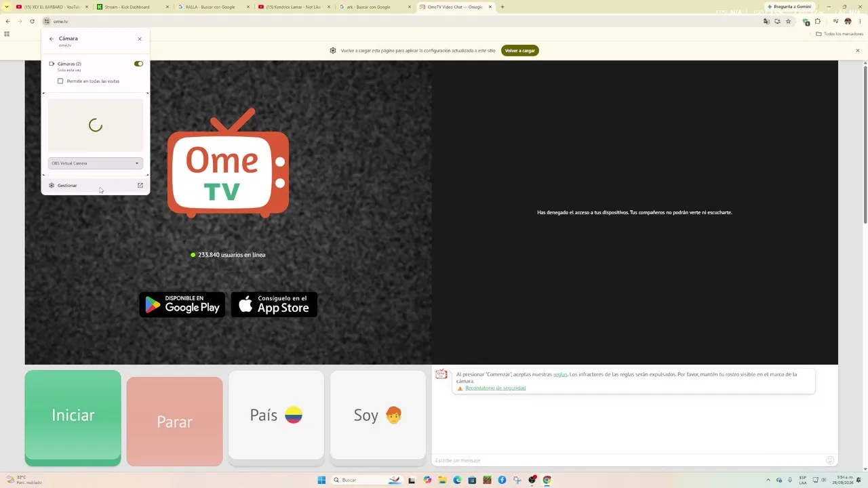This screenshot has height=488, width=868.
Task: Click the Parar button
Action: click(x=174, y=422)
